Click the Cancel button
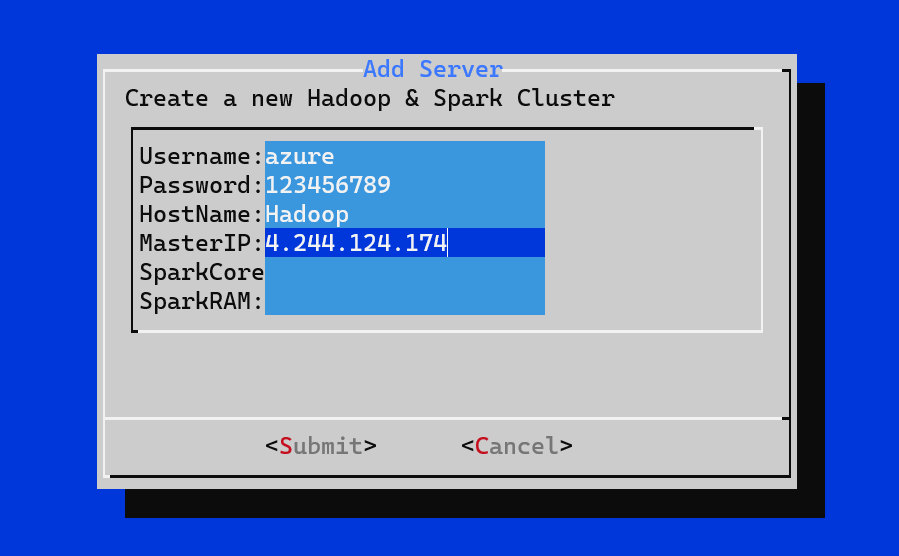The width and height of the screenshot is (899, 556). point(517,446)
